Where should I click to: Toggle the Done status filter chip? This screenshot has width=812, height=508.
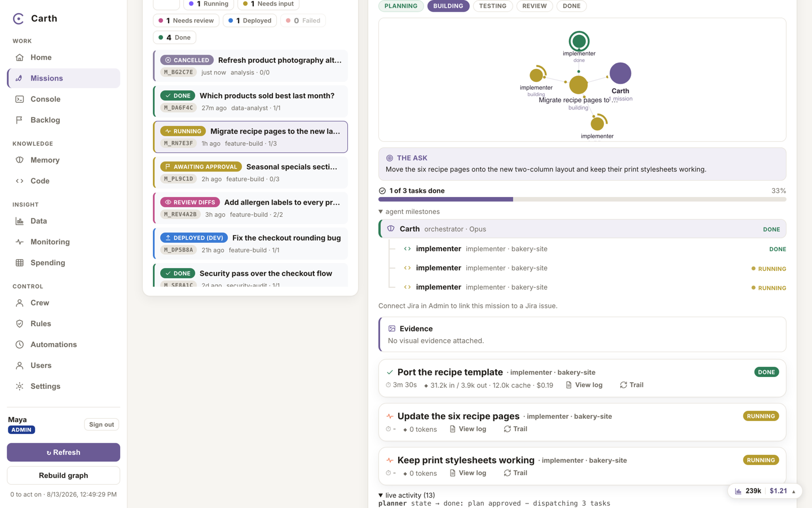[175, 38]
